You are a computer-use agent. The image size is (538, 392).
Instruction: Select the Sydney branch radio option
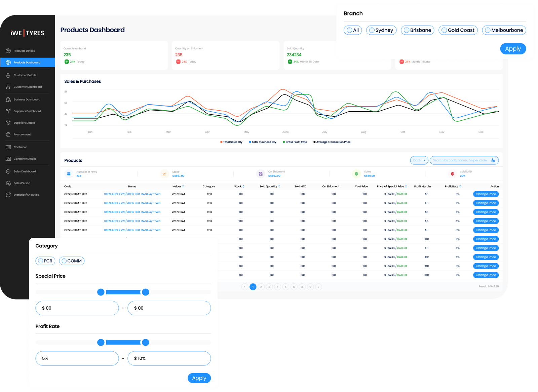pyautogui.click(x=372, y=30)
